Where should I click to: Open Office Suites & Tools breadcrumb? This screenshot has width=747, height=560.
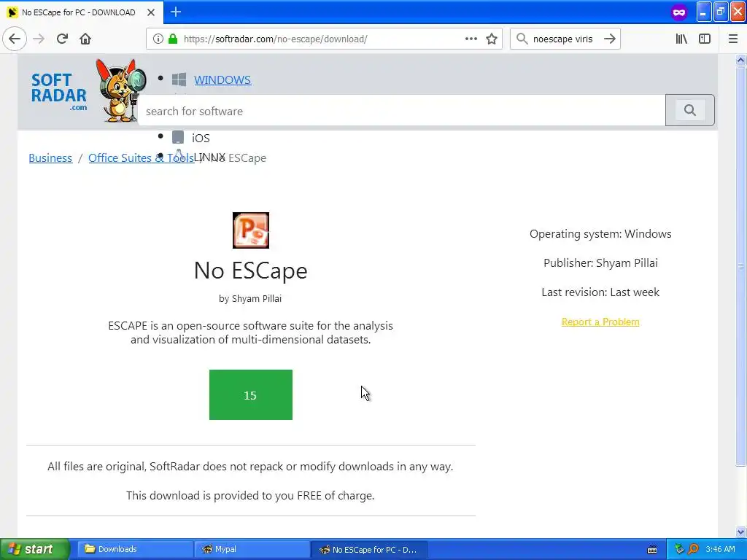pyautogui.click(x=141, y=158)
